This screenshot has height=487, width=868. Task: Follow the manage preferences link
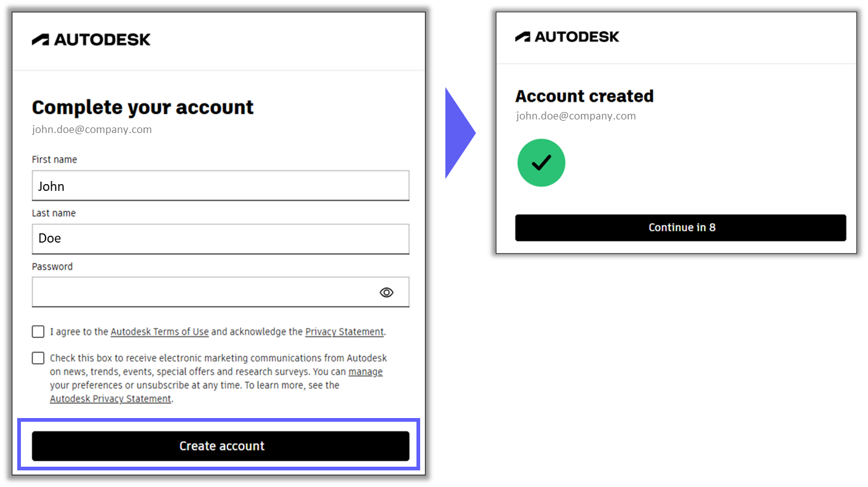pos(365,372)
